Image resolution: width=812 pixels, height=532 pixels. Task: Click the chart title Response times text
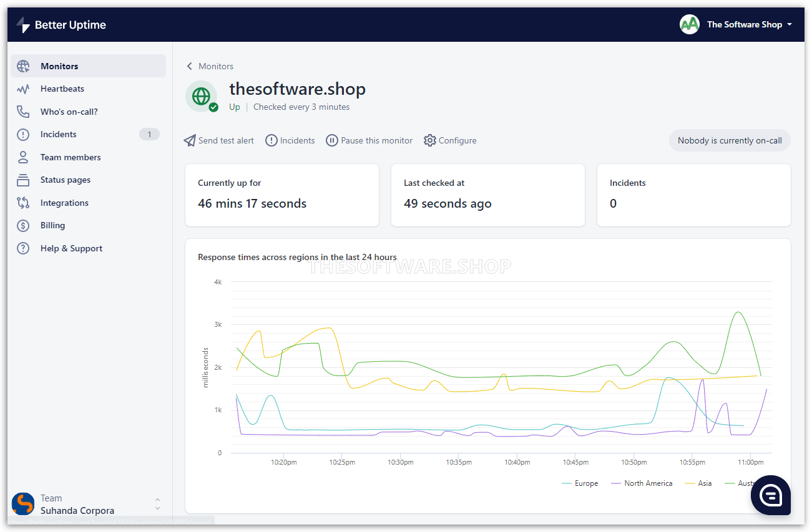(x=297, y=257)
